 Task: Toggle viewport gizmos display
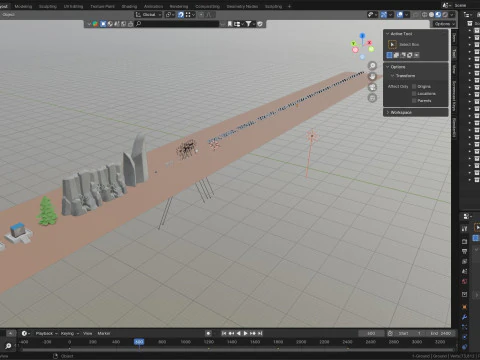pyautogui.click(x=384, y=15)
